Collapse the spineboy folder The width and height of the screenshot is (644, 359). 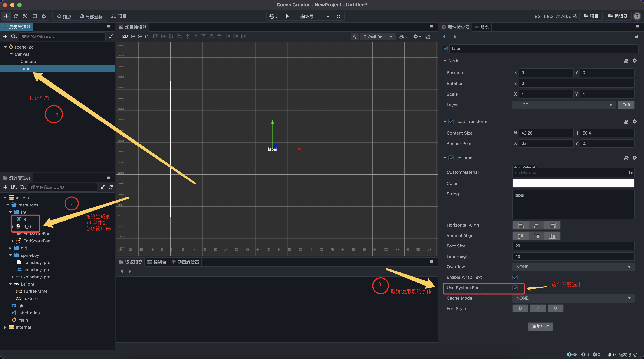click(x=10, y=255)
